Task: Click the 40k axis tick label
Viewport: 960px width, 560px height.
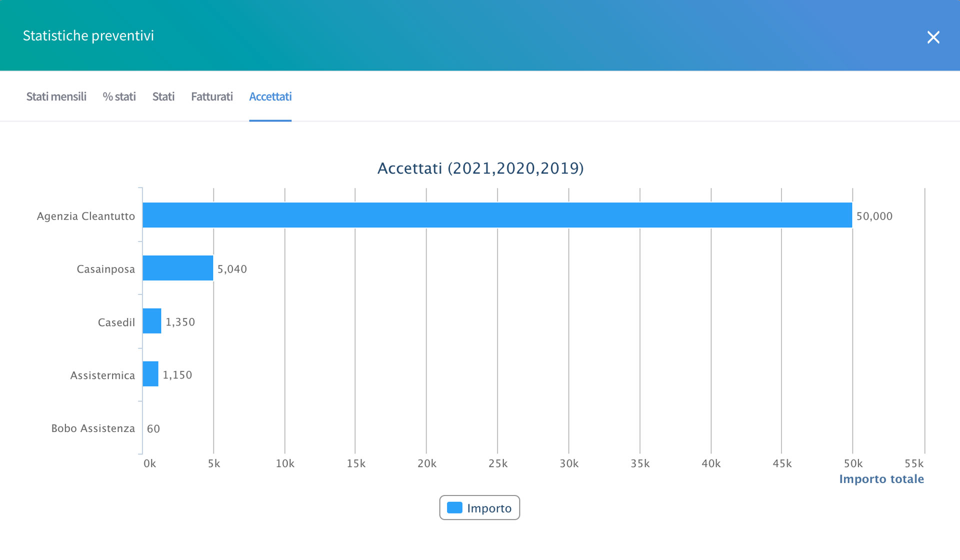Action: 711,463
